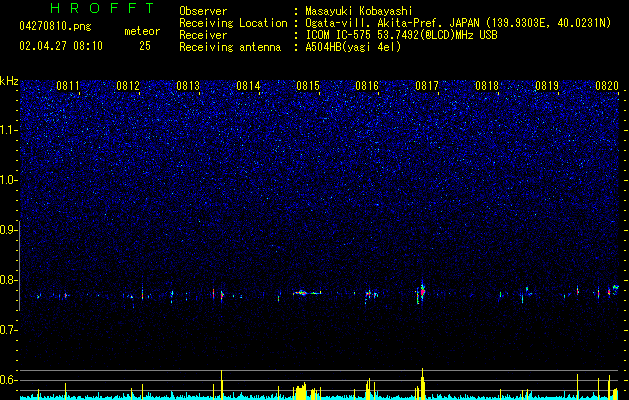Click the kHz axis unit label
The image size is (629, 400).
click(x=9, y=81)
